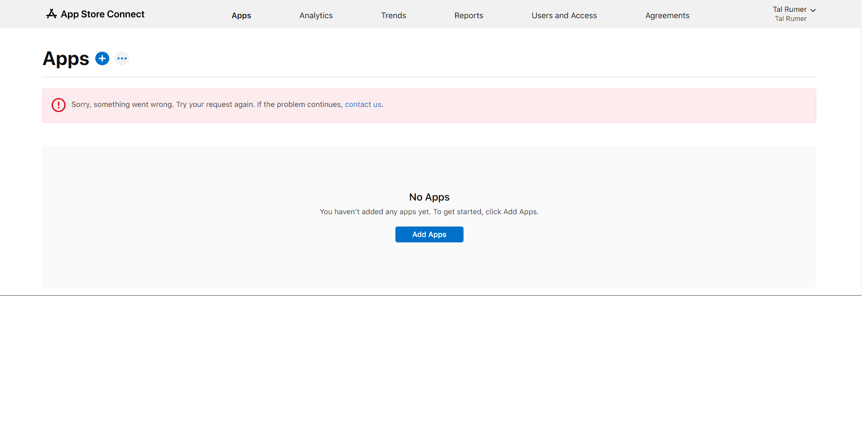
Task: Click the Apps page heading
Action: (x=66, y=59)
